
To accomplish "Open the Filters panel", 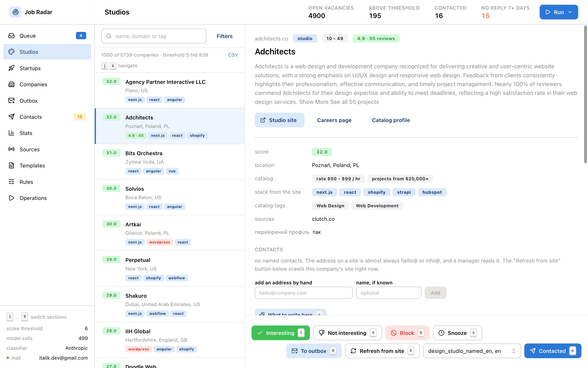I will [225, 36].
